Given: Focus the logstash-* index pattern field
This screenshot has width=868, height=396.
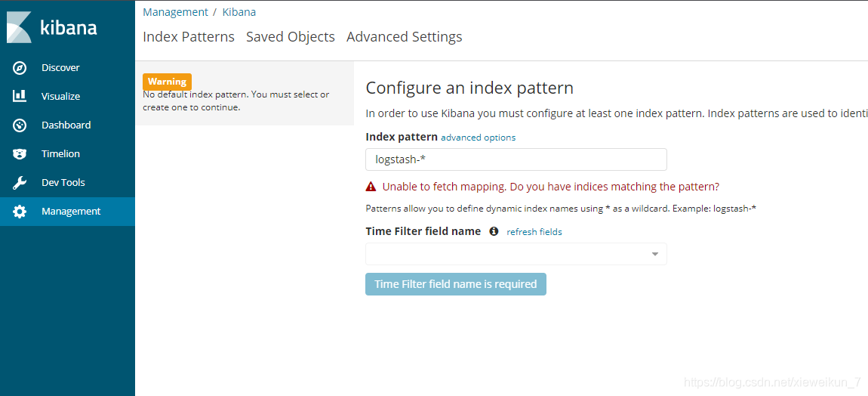Looking at the screenshot, I should [x=516, y=159].
